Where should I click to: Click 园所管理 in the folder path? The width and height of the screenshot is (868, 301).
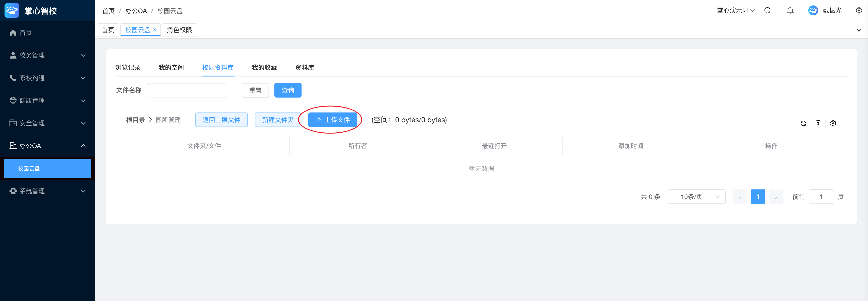point(168,120)
